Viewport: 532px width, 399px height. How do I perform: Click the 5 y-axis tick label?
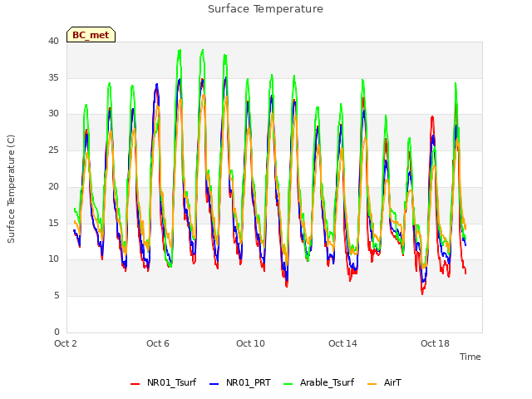click(x=57, y=296)
